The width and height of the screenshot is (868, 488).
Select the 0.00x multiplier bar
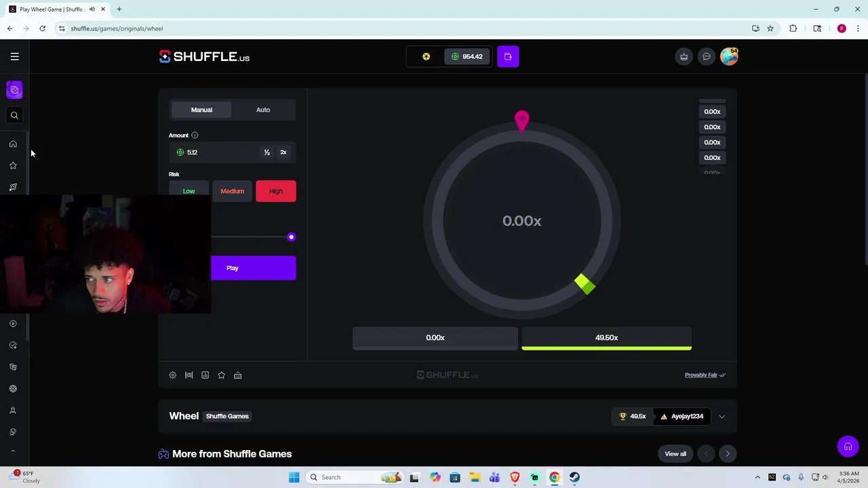(x=435, y=338)
